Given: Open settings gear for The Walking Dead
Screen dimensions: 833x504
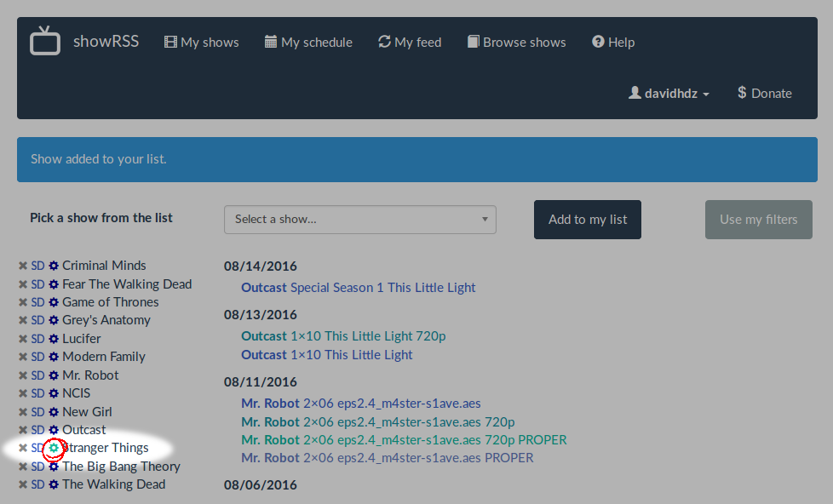Looking at the screenshot, I should (54, 485).
